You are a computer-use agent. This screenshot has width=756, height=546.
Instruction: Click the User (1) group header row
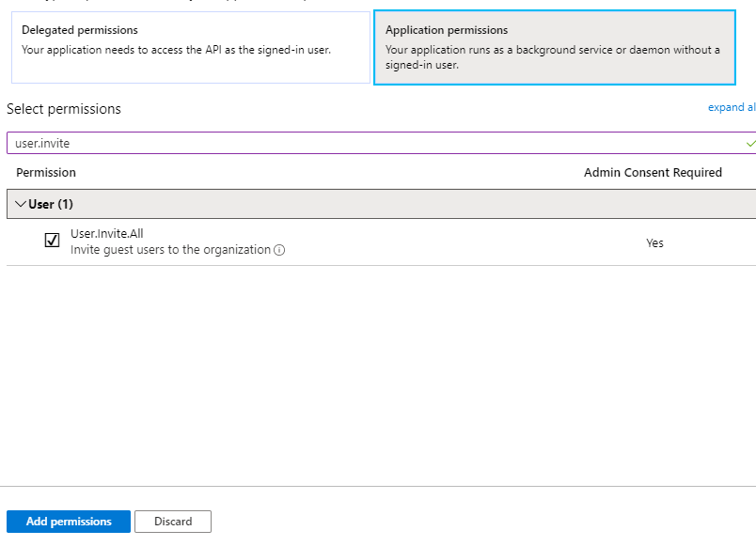[x=381, y=204]
